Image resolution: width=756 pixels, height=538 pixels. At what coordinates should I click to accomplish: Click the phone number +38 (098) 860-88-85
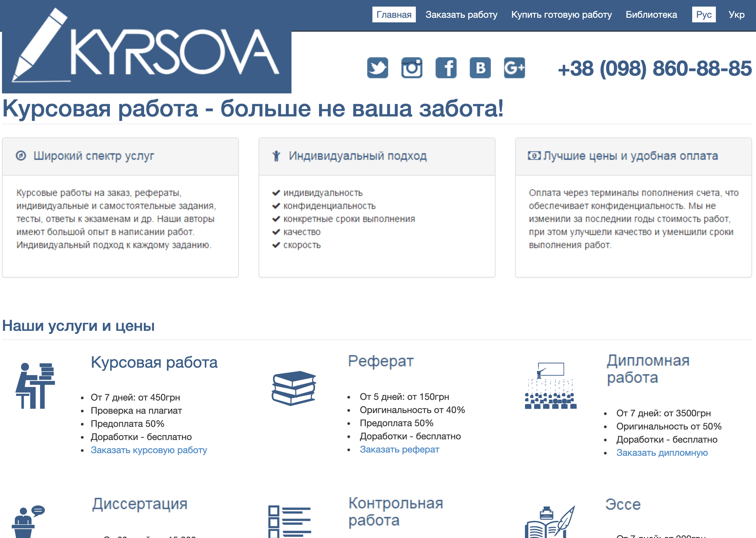coord(654,69)
